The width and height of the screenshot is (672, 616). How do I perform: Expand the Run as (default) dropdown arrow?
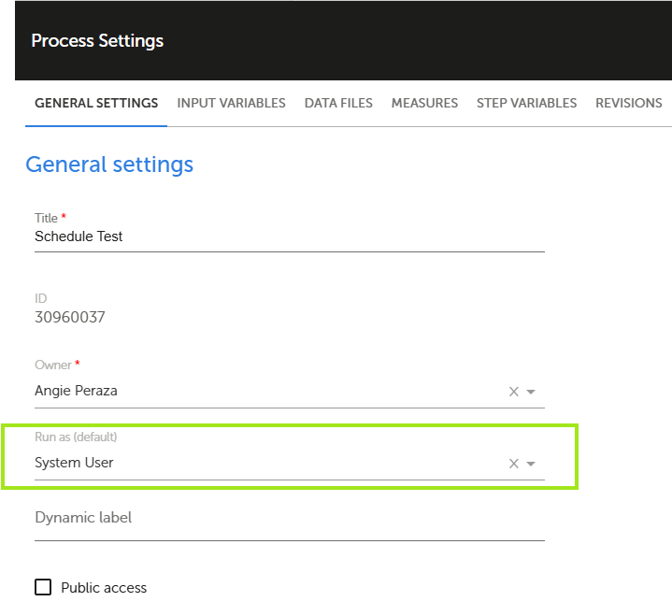531,464
